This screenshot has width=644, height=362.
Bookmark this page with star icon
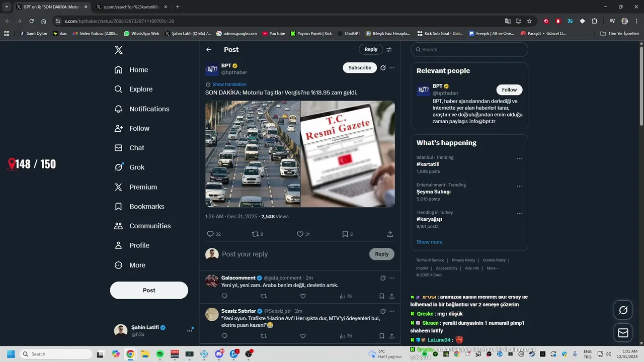click(x=529, y=21)
